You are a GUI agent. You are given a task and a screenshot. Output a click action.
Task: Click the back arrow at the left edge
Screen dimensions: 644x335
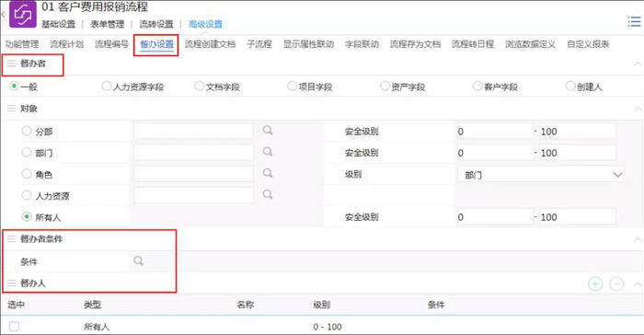(x=3, y=15)
